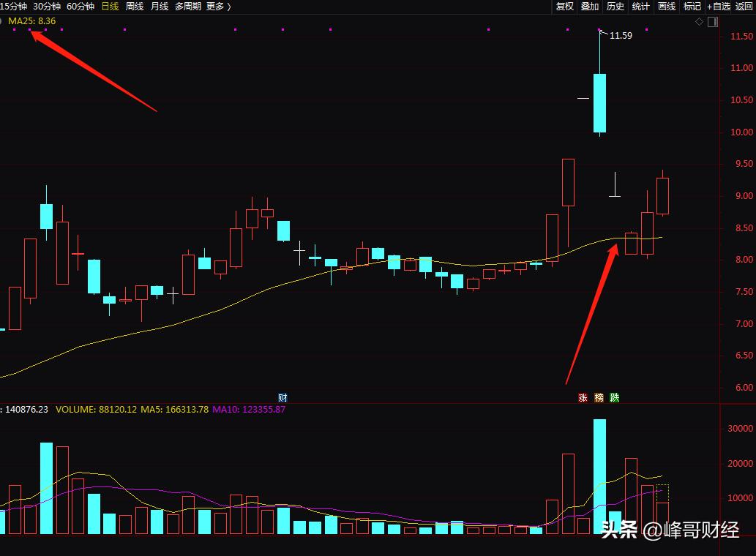Click the 10000 volume axis label
Image resolution: width=756 pixels, height=556 pixels.
tap(740, 498)
